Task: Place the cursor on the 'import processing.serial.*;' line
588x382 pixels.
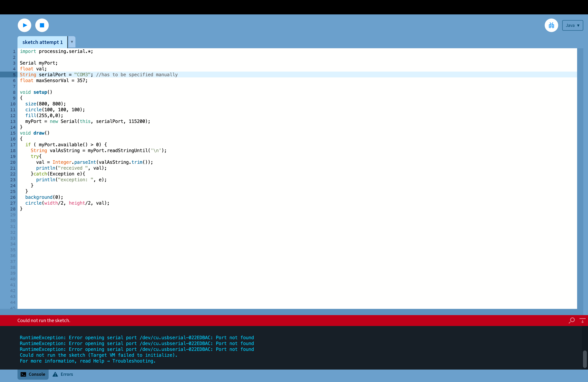Action: 56,51
